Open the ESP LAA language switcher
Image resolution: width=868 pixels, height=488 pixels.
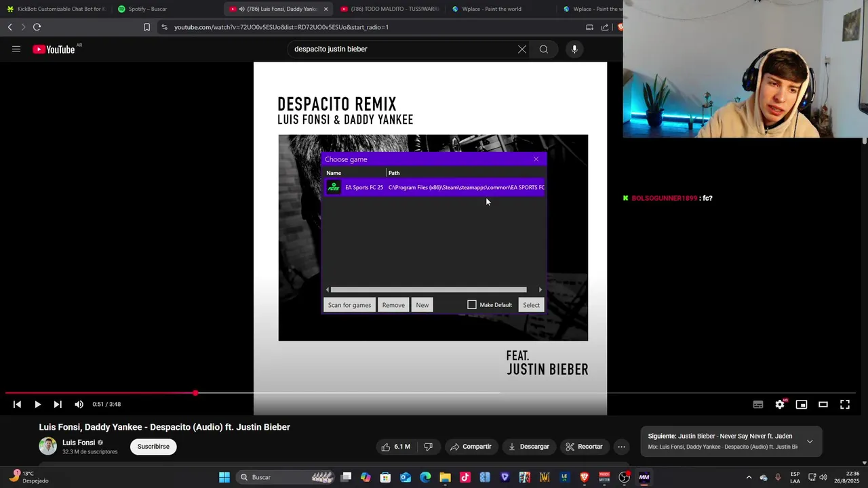[x=795, y=477]
